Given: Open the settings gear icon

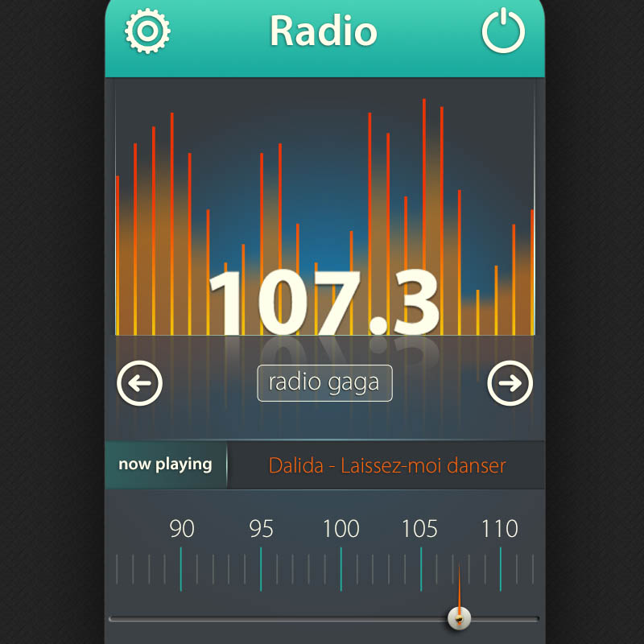Looking at the screenshot, I should [x=147, y=31].
